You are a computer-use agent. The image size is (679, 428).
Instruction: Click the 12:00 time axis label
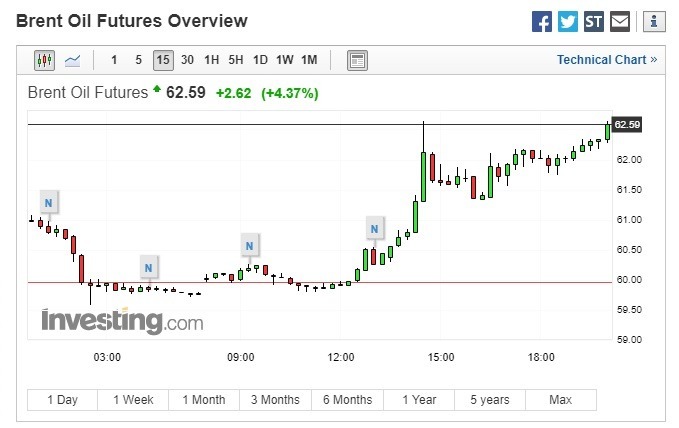pos(341,357)
